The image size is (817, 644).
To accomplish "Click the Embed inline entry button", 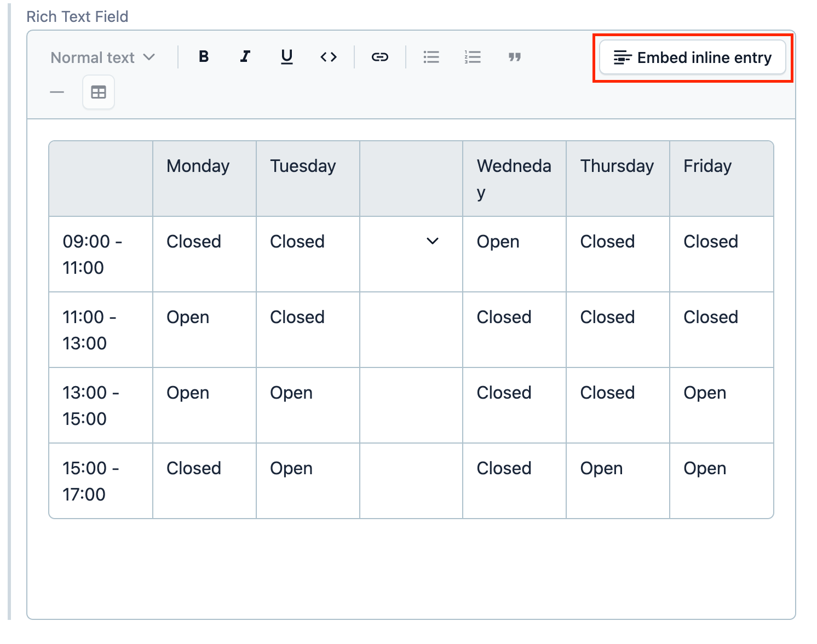I will tap(693, 57).
